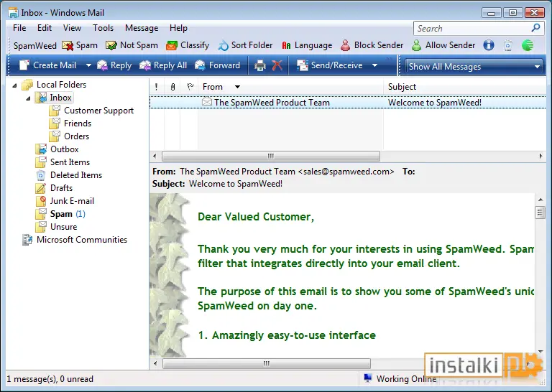The height and width of the screenshot is (392, 552).
Task: Click the green globe icon
Action: 528,45
